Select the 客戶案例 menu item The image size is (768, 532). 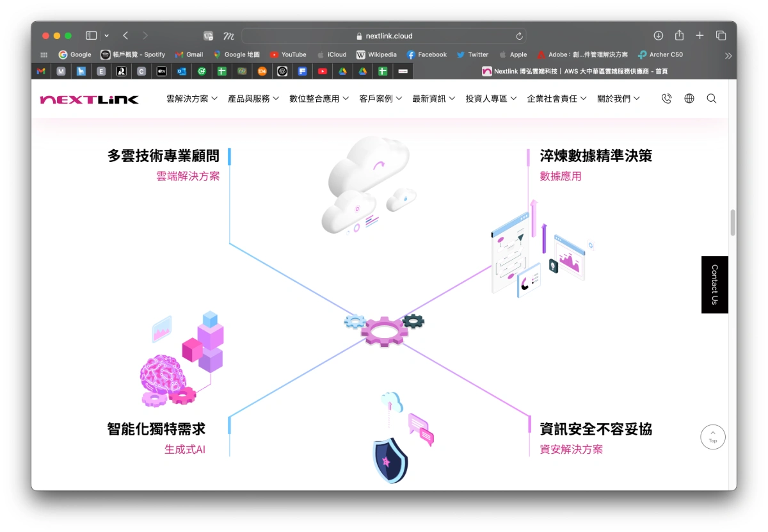pyautogui.click(x=380, y=99)
